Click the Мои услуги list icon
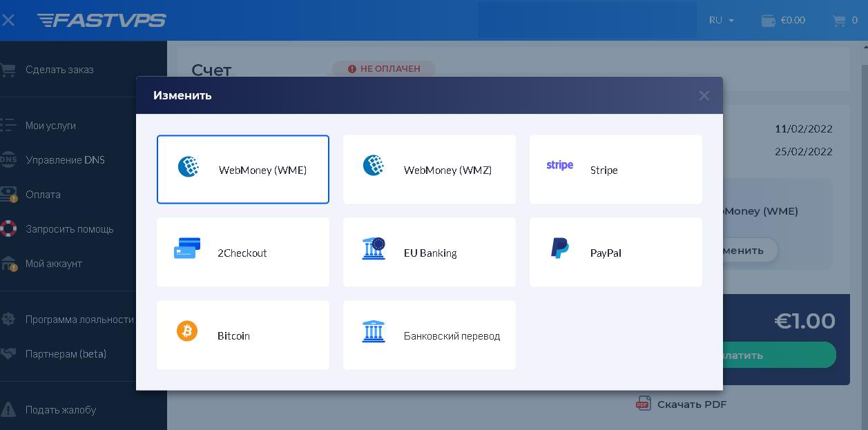The width and height of the screenshot is (868, 430). coord(8,125)
